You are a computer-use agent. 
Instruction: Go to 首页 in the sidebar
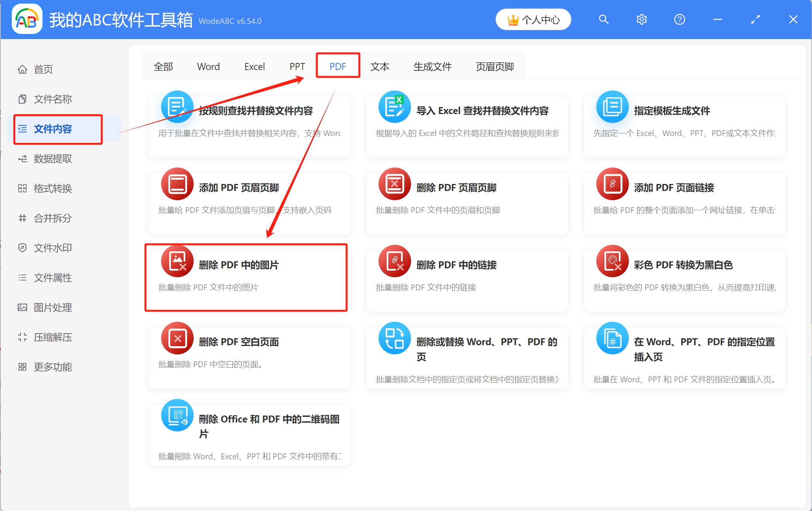(43, 69)
